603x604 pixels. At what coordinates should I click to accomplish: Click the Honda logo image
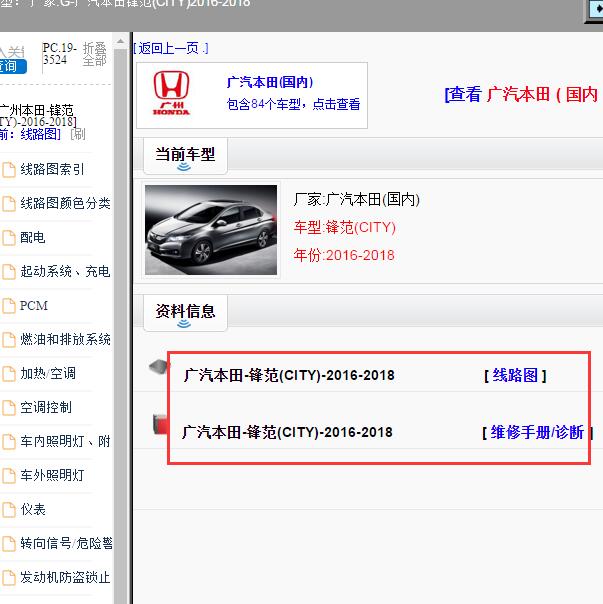171,93
